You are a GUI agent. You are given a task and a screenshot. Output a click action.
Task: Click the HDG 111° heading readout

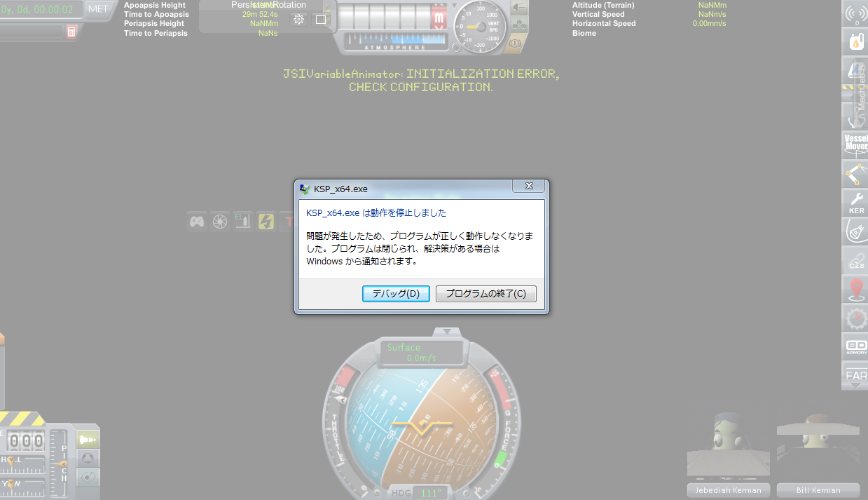pos(422,493)
